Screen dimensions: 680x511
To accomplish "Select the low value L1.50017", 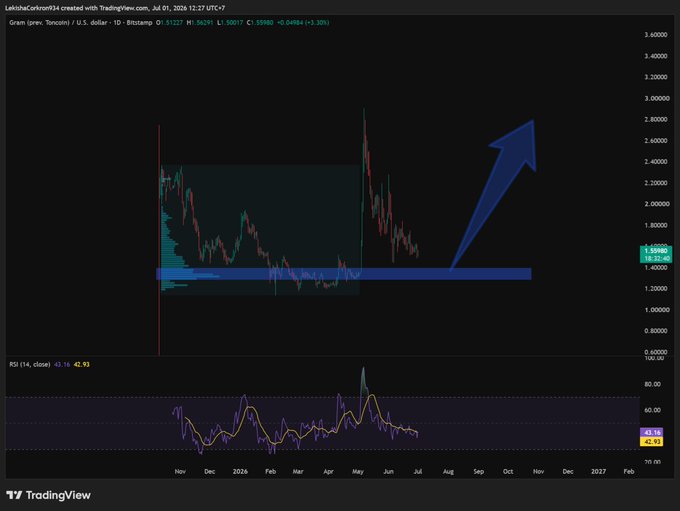I will pyautogui.click(x=230, y=23).
